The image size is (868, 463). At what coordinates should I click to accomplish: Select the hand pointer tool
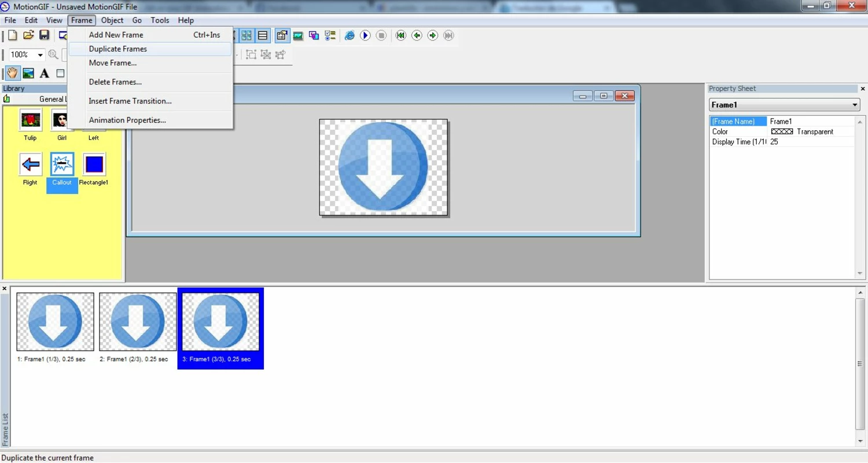[12, 73]
